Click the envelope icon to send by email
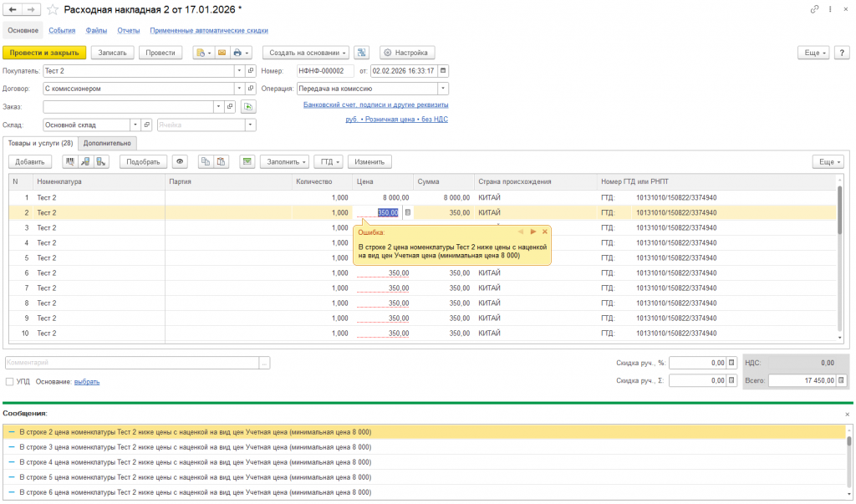Viewport: 856px width, 504px height. click(x=222, y=53)
